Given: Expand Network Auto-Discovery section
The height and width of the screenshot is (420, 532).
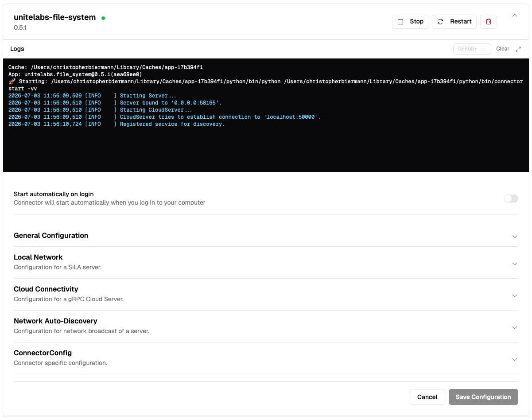Looking at the screenshot, I should [266, 326].
